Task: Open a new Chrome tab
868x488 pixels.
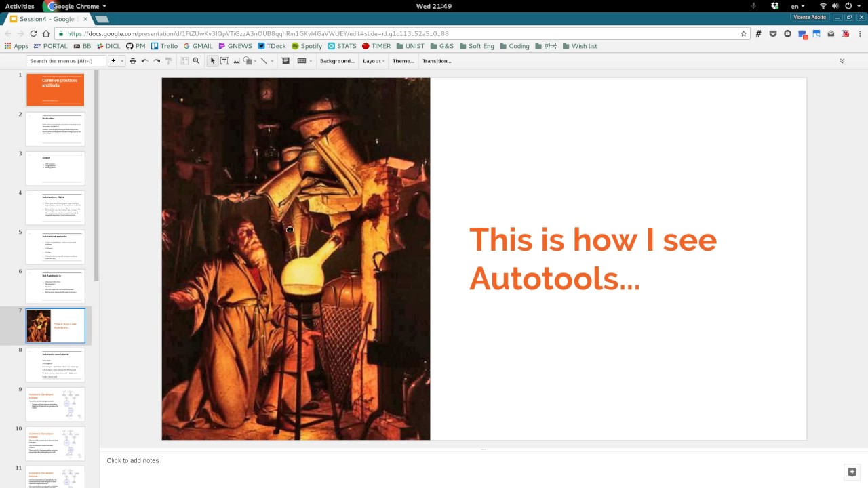Action: click(102, 19)
